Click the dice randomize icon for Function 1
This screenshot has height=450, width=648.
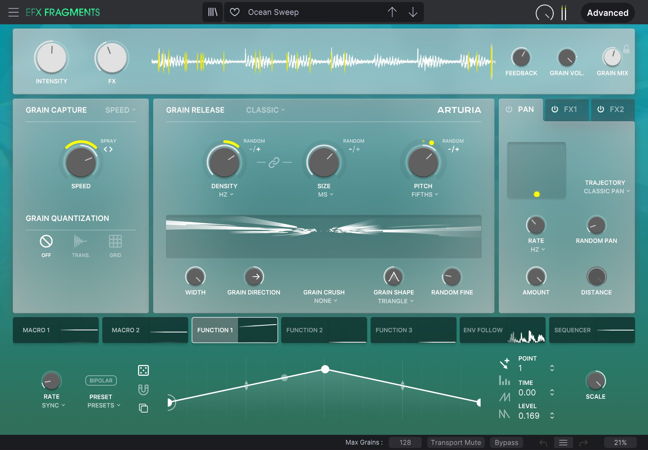[144, 370]
